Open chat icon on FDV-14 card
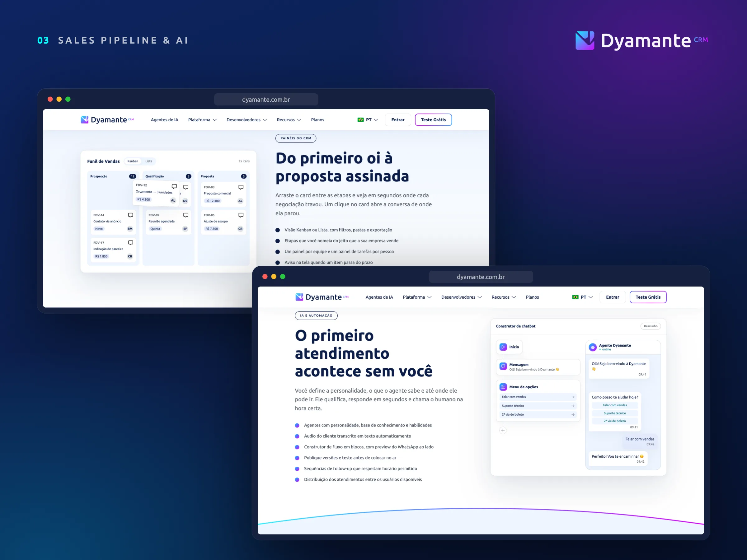 (x=131, y=215)
